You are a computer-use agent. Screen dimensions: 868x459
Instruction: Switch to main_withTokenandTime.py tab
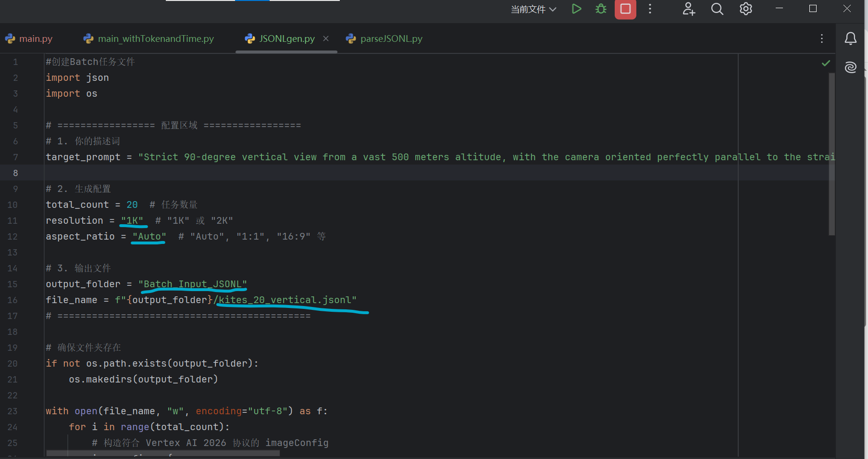click(149, 38)
